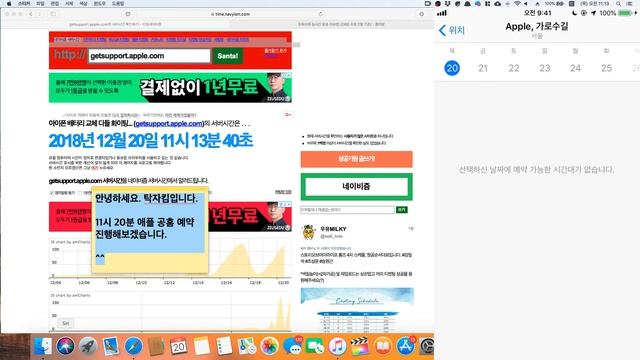Click the server time 2018년 12월 20일 text

coord(151,141)
